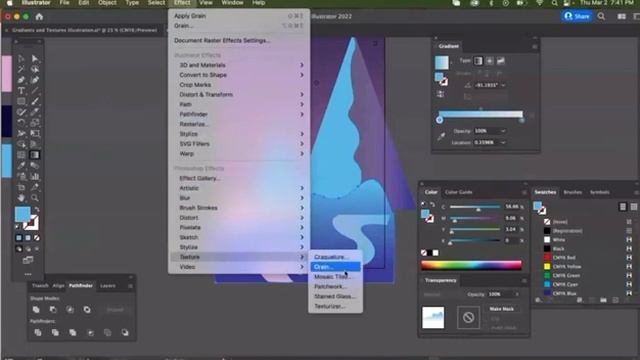Open the Window menu in menu bar

(x=232, y=3)
